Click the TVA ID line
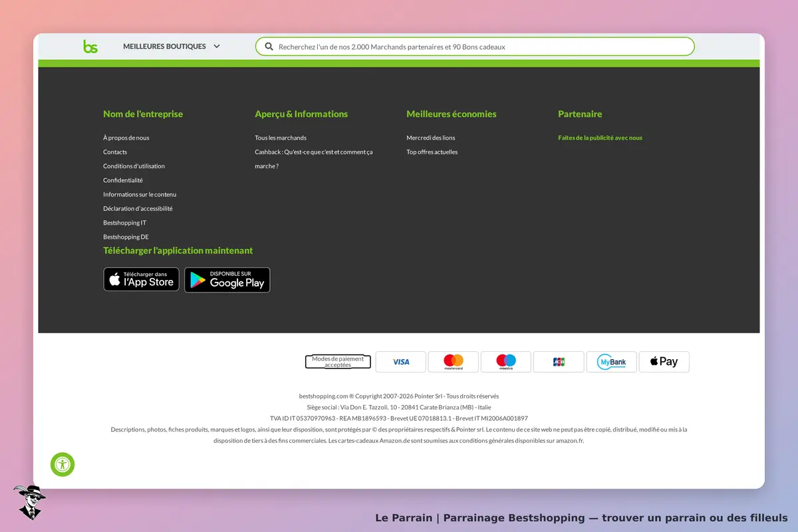Image resolution: width=798 pixels, height=532 pixels. pyautogui.click(x=399, y=418)
